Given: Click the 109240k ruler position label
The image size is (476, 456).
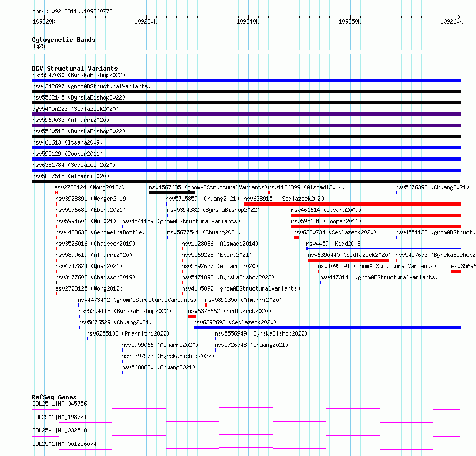Looking at the screenshot, I should 248,21.
